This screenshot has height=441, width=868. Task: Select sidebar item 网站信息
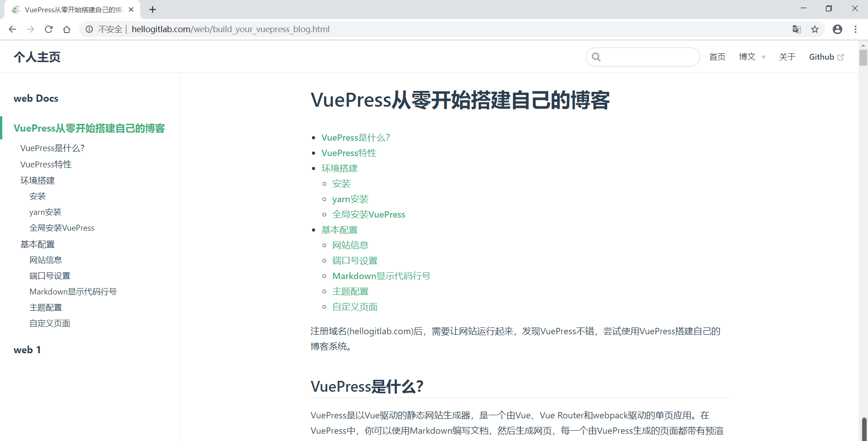[46, 260]
